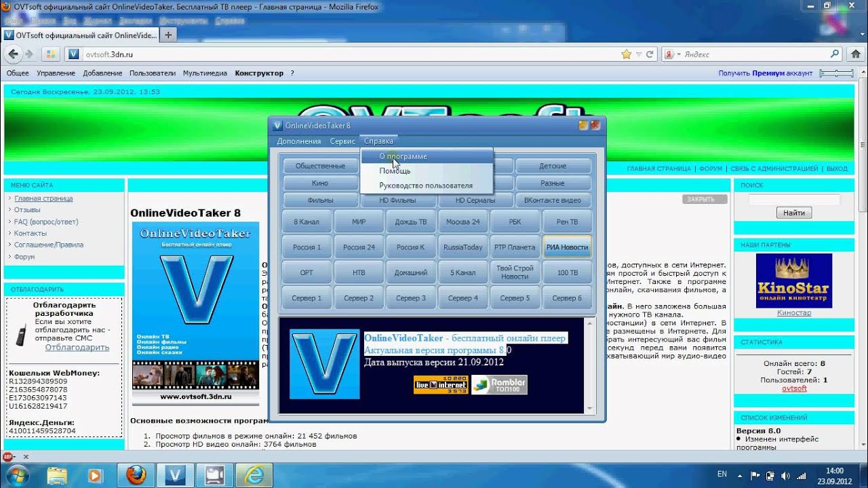The width and height of the screenshot is (868, 488).
Task: Reload the page in Firefox
Action: (x=650, y=54)
